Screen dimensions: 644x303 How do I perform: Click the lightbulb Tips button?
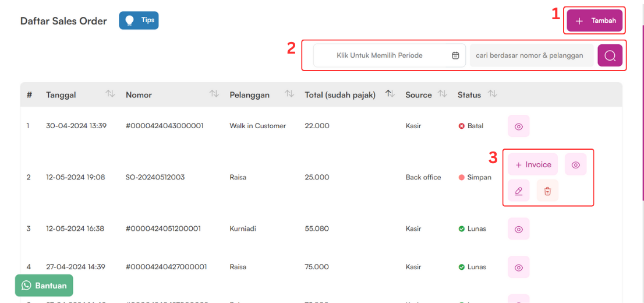click(x=139, y=20)
